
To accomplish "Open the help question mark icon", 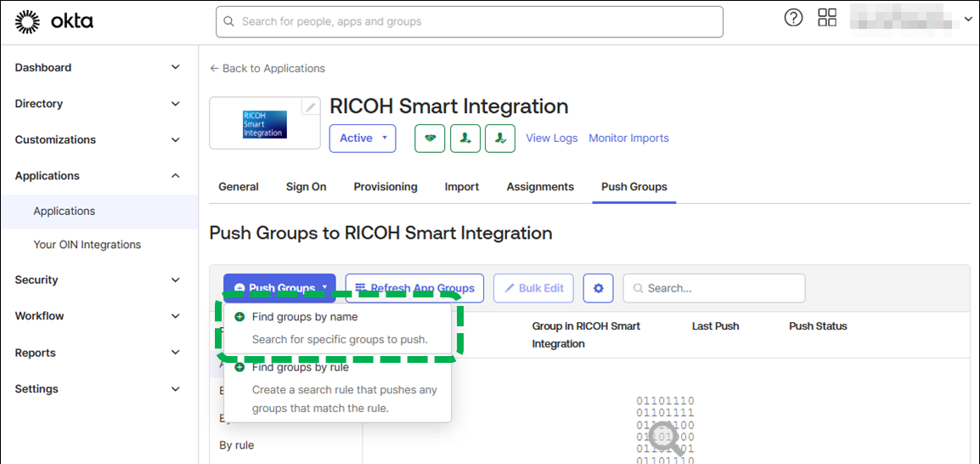I will point(793,18).
